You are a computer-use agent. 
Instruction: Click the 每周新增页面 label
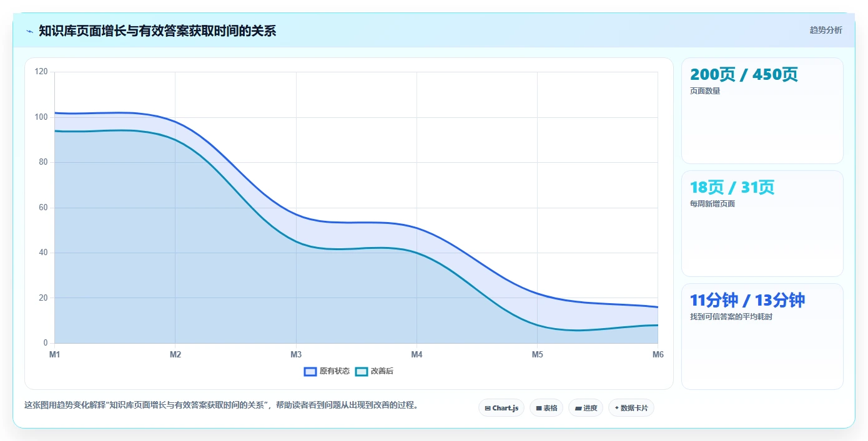coord(713,204)
